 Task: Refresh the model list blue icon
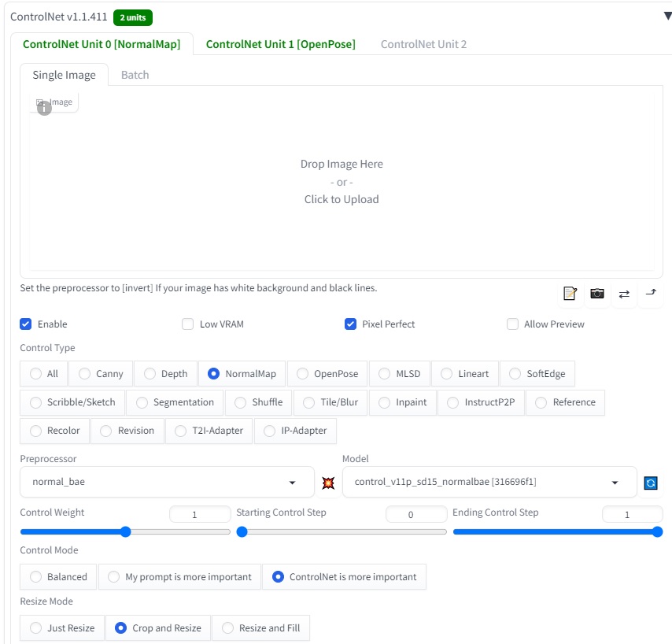[x=651, y=483]
